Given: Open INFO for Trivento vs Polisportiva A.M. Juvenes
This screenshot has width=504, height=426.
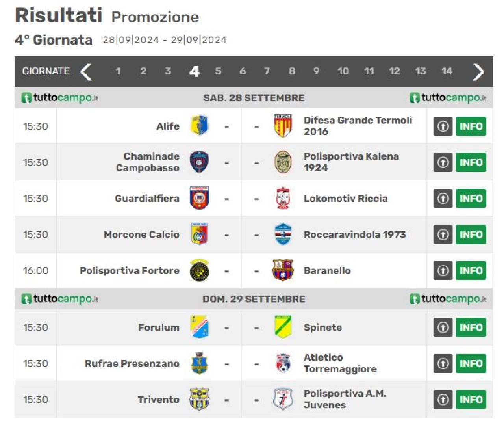Looking at the screenshot, I should click(x=471, y=400).
